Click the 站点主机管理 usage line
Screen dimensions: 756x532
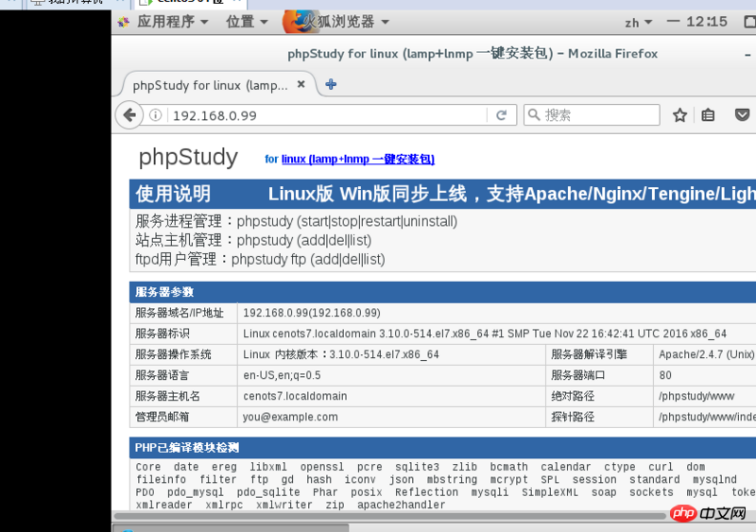(x=253, y=240)
